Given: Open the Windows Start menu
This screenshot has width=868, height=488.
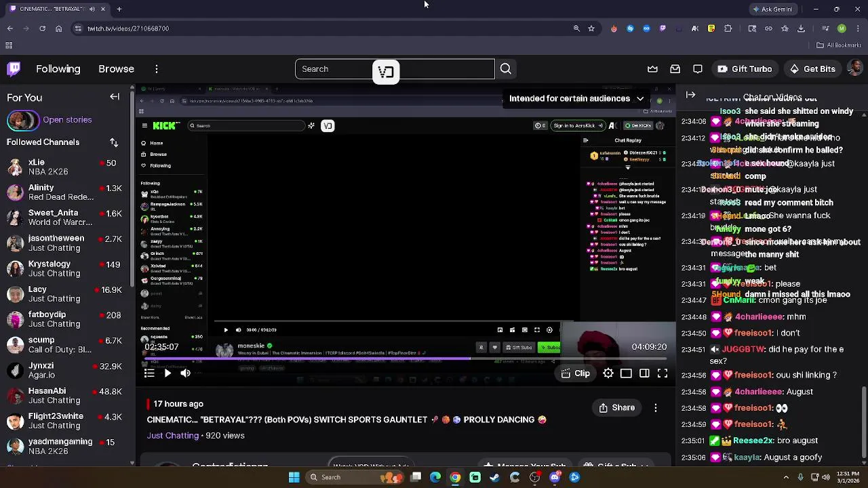Looking at the screenshot, I should click(294, 477).
